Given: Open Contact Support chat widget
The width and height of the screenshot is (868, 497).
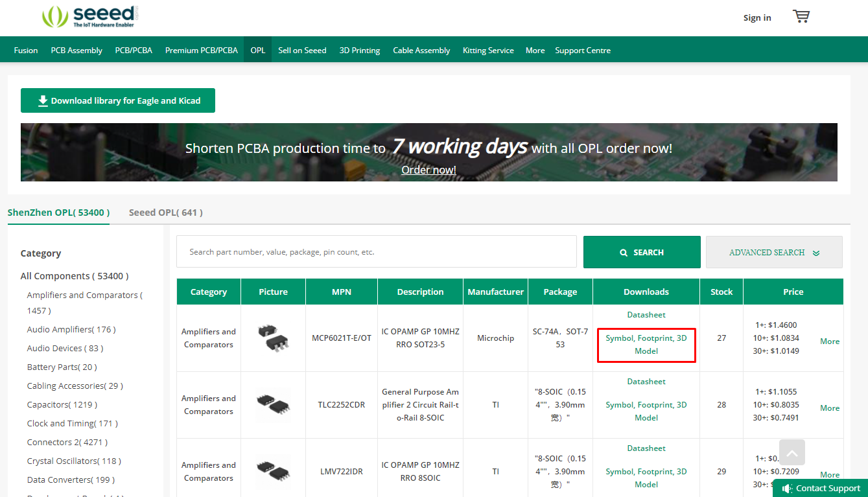Looking at the screenshot, I should pyautogui.click(x=821, y=488).
